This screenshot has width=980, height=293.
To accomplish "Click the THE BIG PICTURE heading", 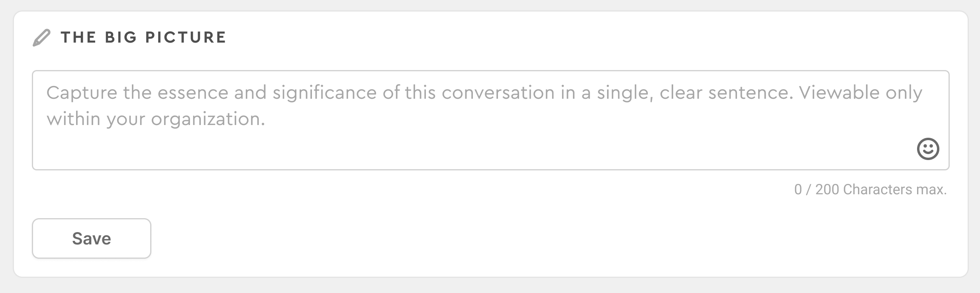I will pos(143,37).
